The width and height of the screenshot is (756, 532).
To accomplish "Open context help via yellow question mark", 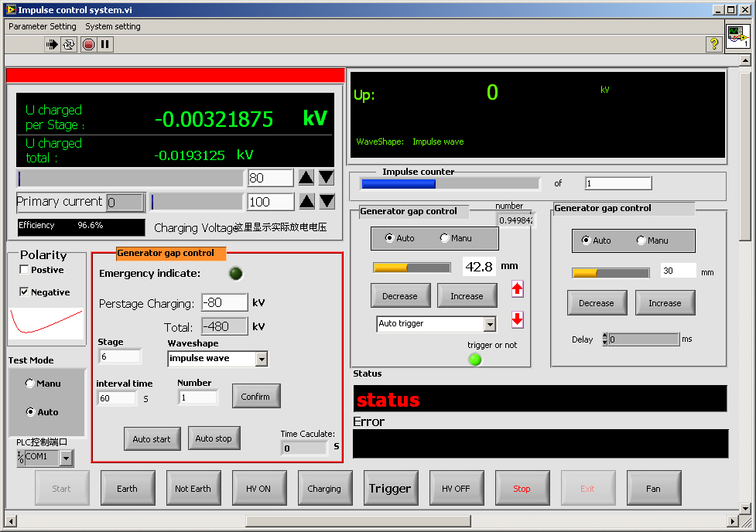I will click(714, 45).
